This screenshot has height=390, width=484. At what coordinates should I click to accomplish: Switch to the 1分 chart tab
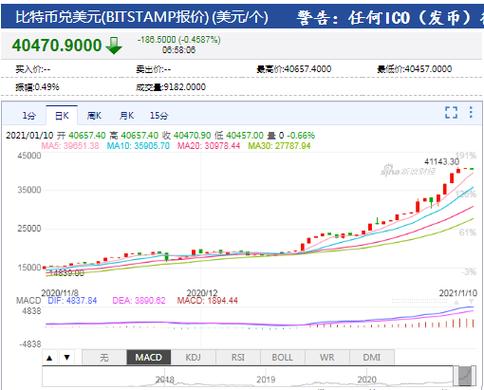click(x=29, y=116)
